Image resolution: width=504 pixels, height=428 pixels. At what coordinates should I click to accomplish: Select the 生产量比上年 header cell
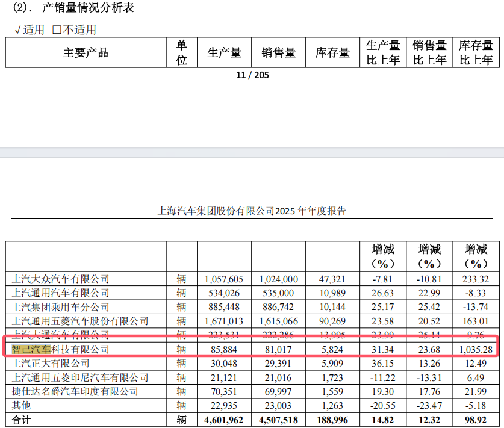coord(383,52)
